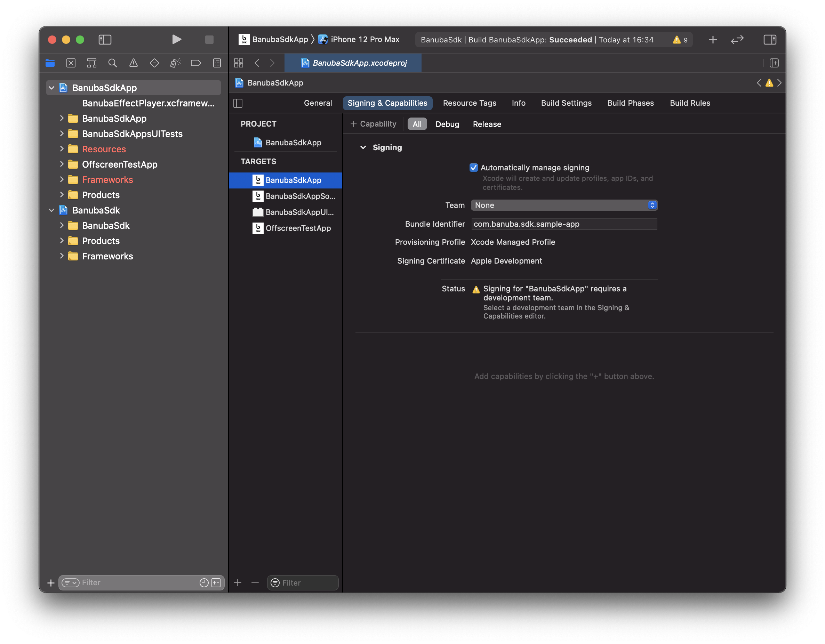825x644 pixels.
Task: Open the Find navigator magnifier
Action: pyautogui.click(x=113, y=63)
